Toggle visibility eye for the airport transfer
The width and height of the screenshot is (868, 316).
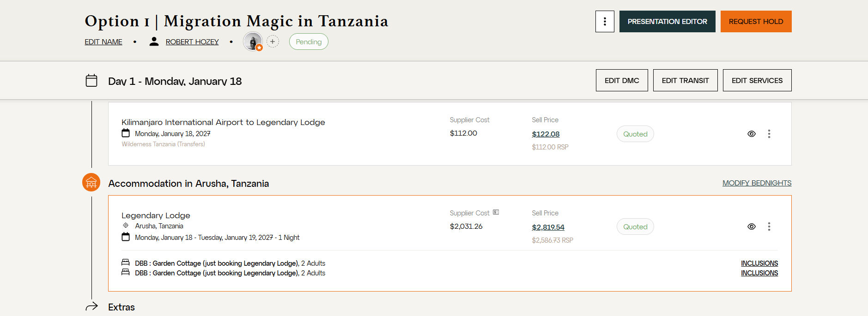coord(752,134)
